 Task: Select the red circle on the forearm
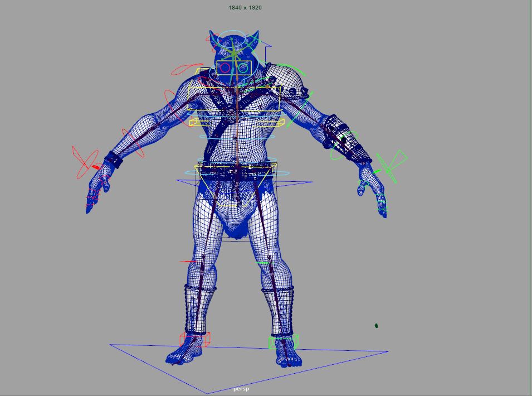[x=133, y=143]
